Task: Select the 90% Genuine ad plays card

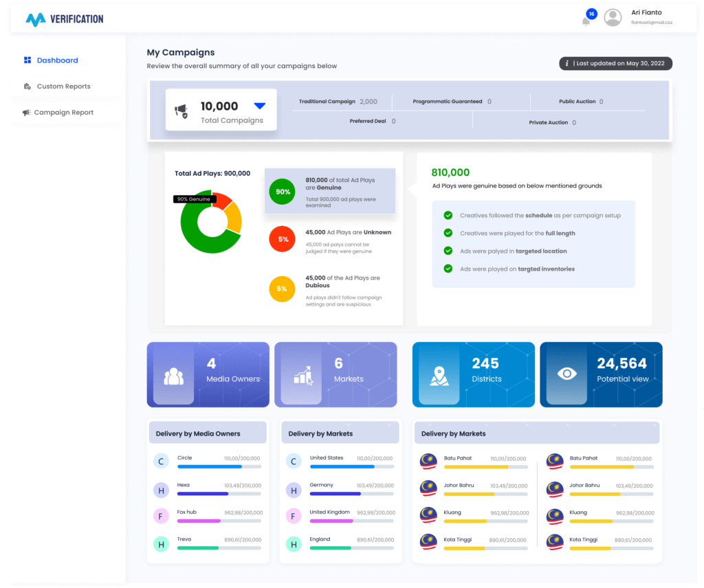Action: 330,191
